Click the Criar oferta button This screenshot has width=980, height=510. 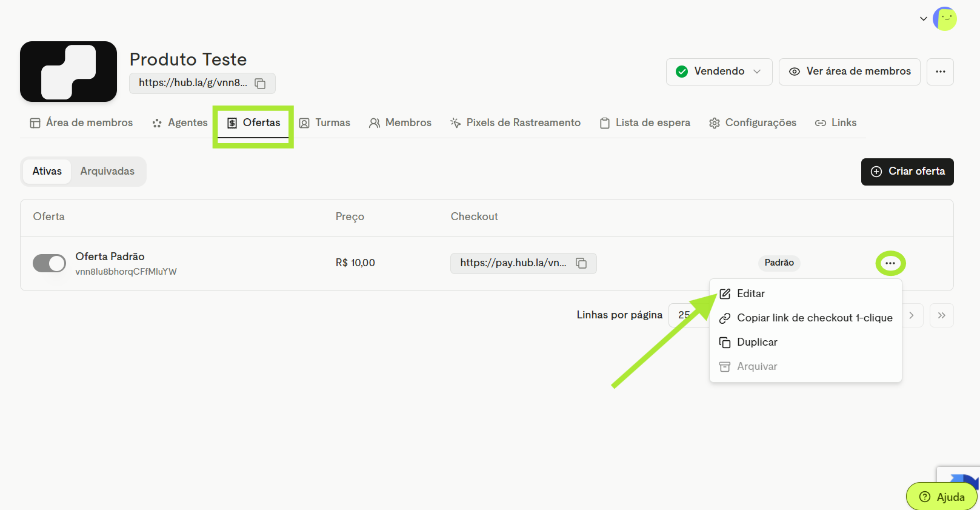pyautogui.click(x=907, y=172)
